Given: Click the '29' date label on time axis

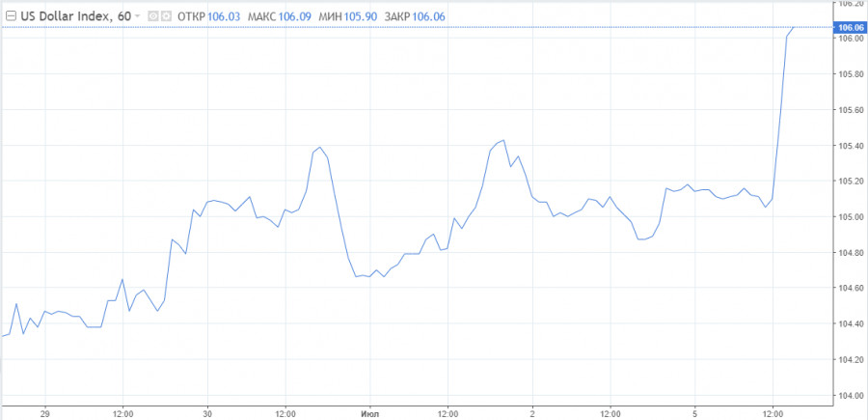Looking at the screenshot, I should pyautogui.click(x=45, y=413).
